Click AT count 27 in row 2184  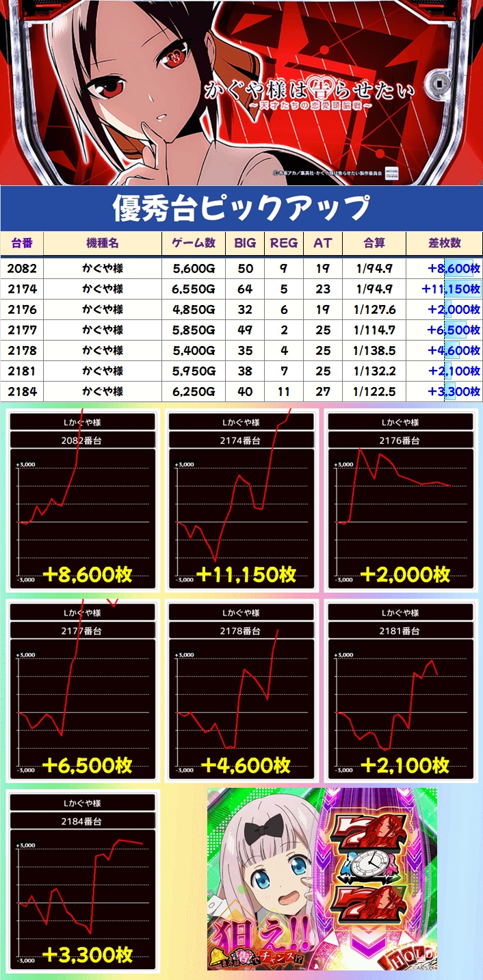323,392
